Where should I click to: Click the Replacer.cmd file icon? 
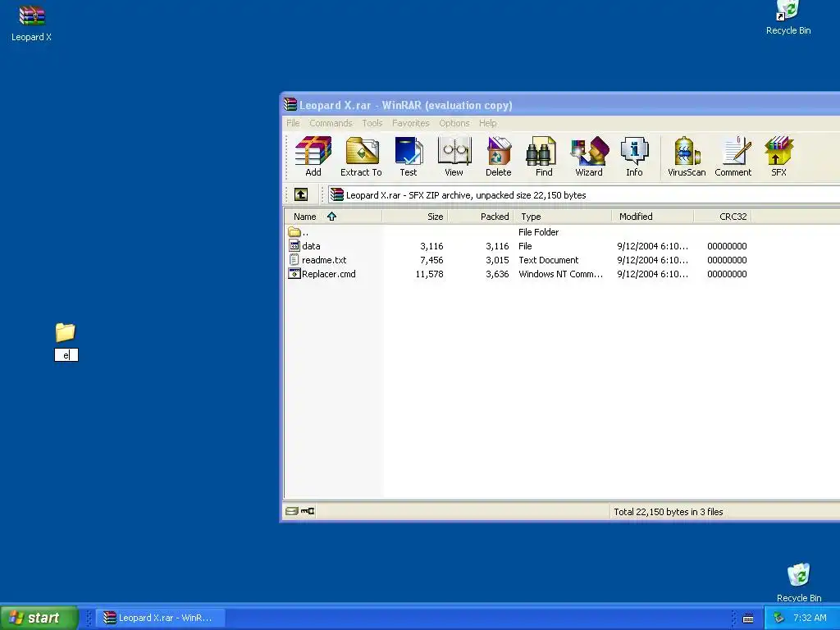coord(294,274)
